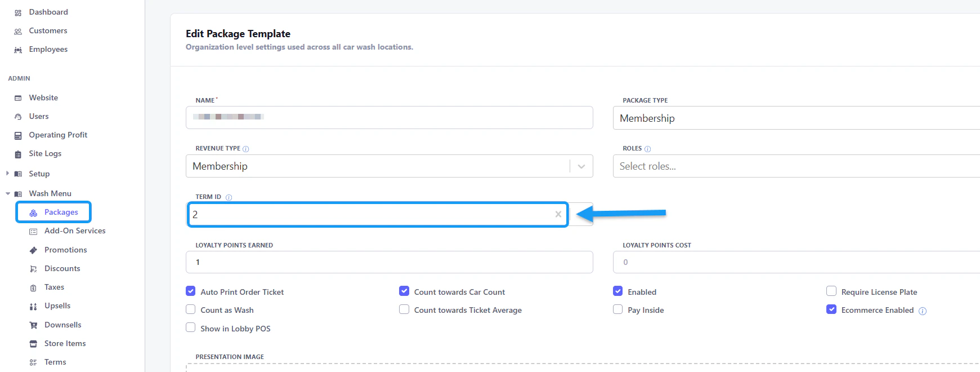Open the Website admin page
Screen dimensions: 980x372
(x=43, y=98)
